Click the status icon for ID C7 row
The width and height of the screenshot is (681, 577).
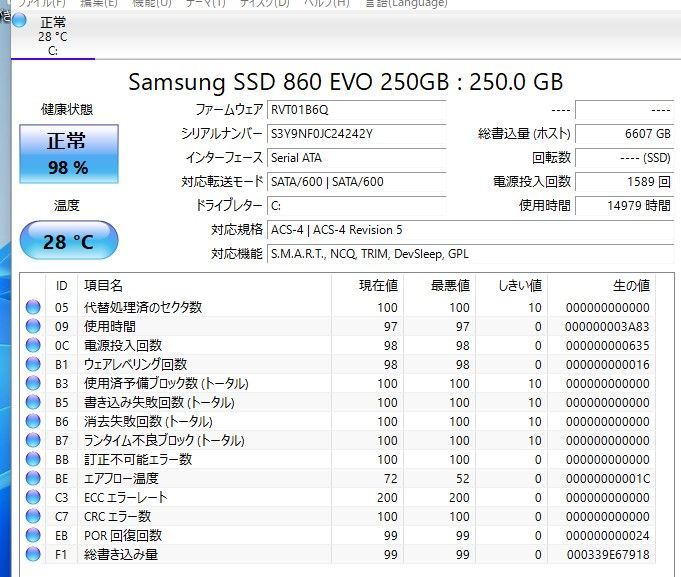pos(33,516)
